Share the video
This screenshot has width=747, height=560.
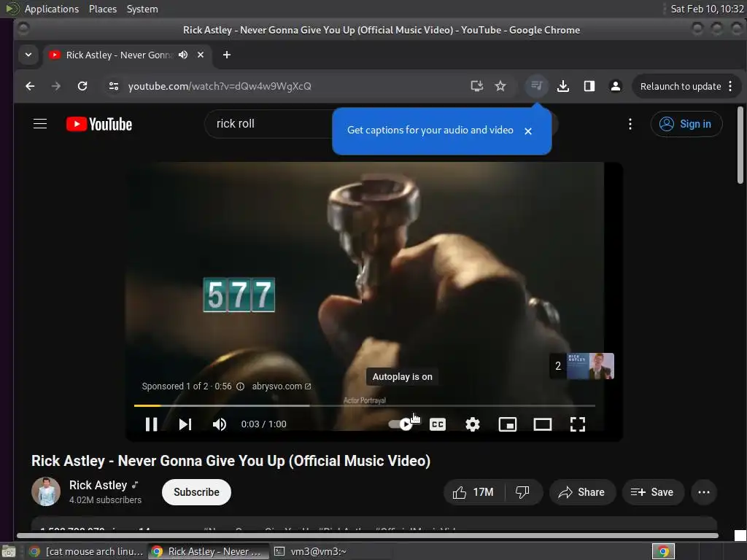click(x=582, y=492)
